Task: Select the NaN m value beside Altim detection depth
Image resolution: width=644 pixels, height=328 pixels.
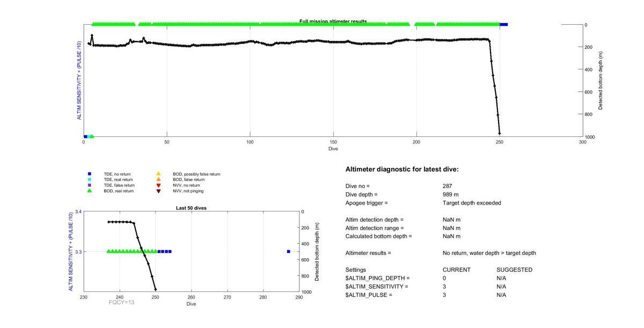Action: tap(451, 220)
